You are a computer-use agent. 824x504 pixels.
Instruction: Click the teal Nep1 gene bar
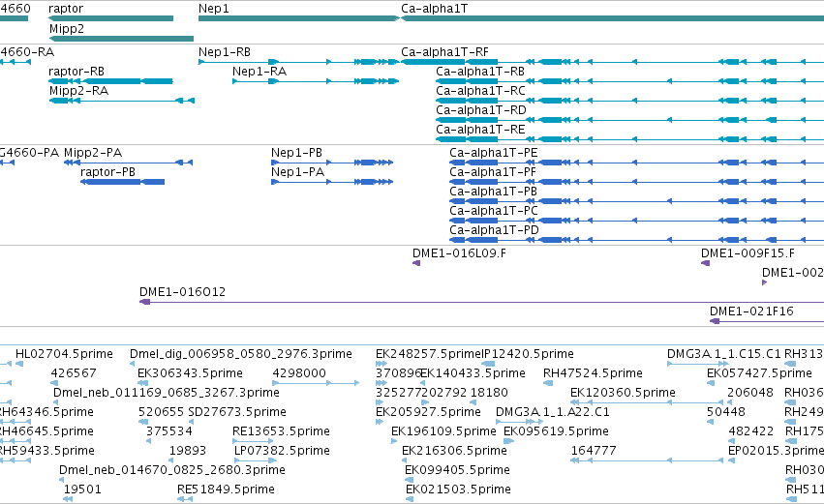point(299,18)
